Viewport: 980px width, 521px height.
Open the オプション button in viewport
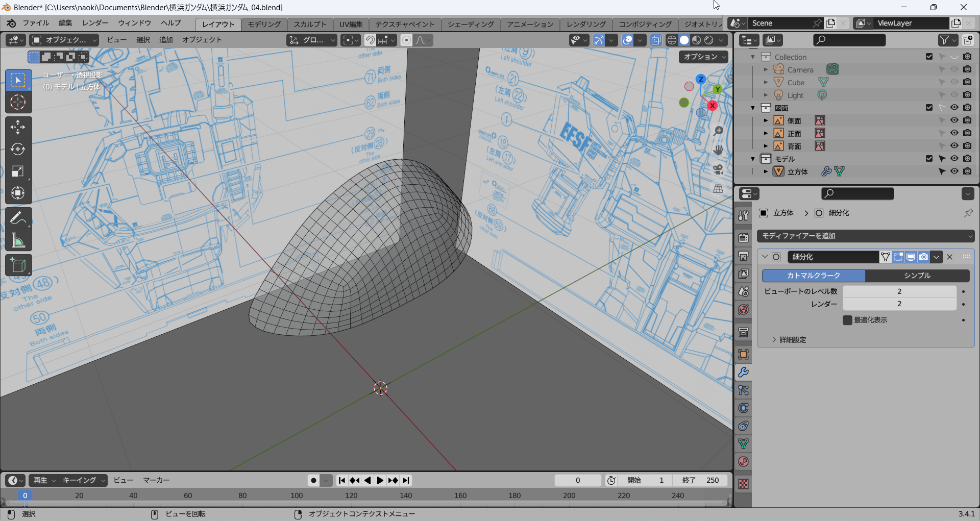(703, 57)
